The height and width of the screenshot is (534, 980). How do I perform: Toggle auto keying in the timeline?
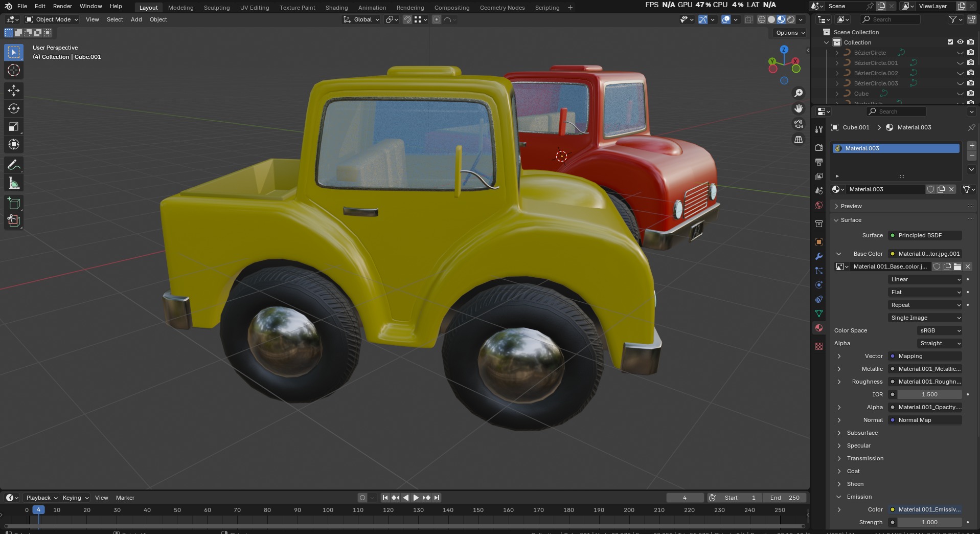pyautogui.click(x=362, y=498)
